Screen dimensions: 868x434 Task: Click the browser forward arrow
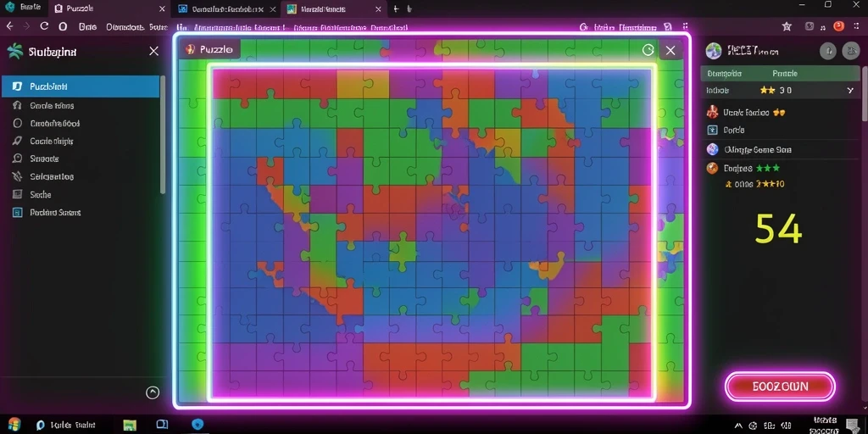(26, 26)
